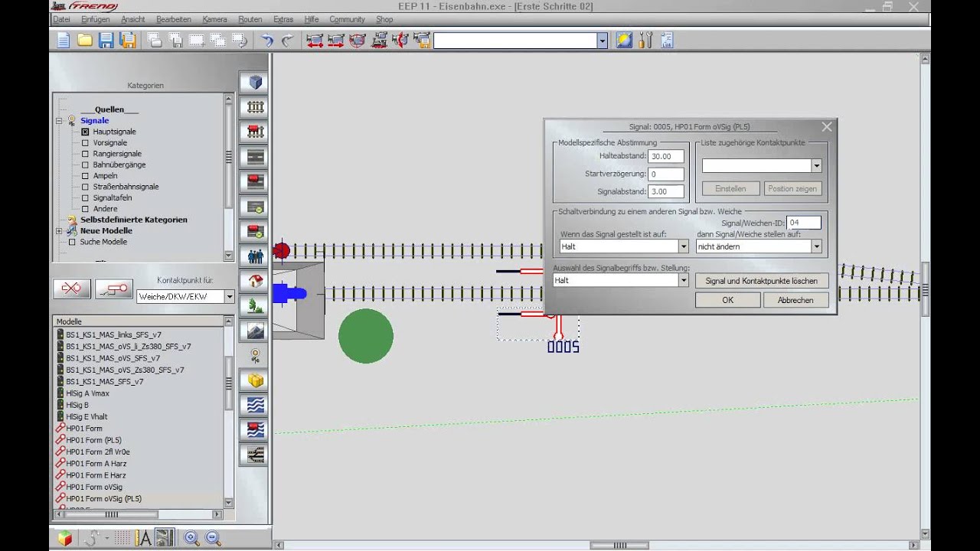Toggle the Bahnübergänge checkbox

tap(86, 165)
